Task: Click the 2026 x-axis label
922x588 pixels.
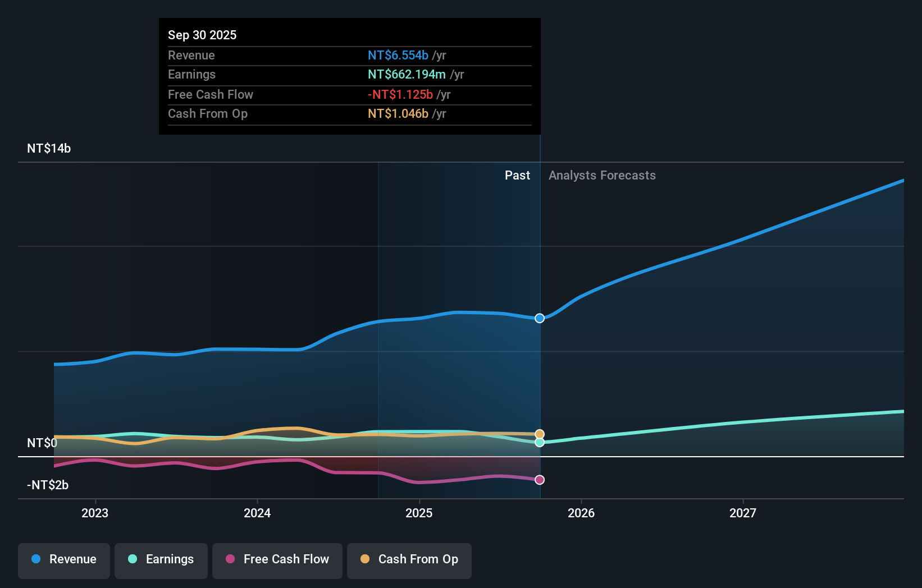Action: [x=581, y=513]
